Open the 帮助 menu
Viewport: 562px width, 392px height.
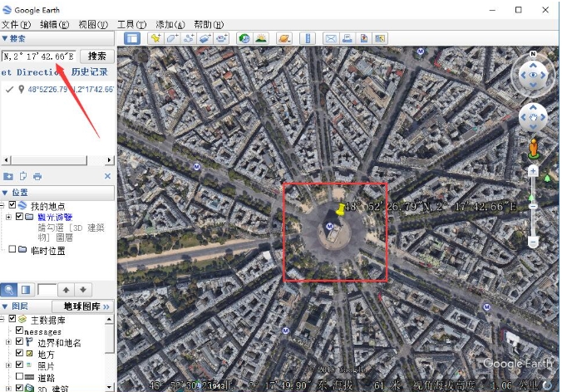pyautogui.click(x=209, y=24)
